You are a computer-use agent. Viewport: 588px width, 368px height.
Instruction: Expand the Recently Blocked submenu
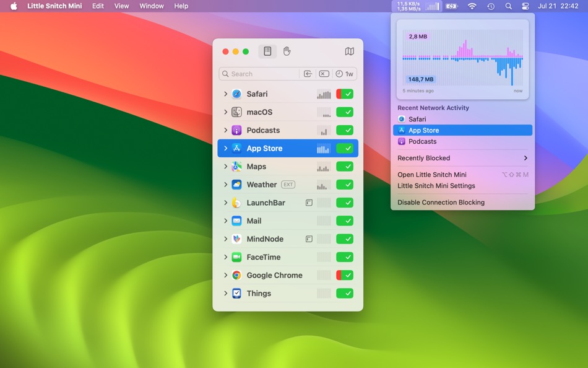(462, 158)
